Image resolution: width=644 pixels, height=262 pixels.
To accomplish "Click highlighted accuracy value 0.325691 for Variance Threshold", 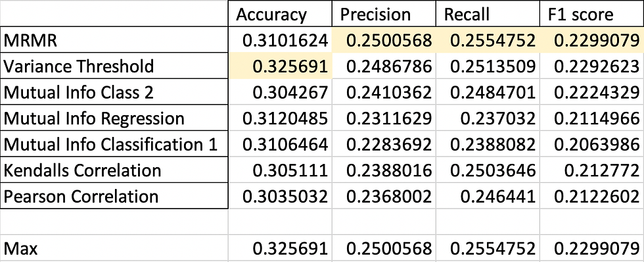I will coord(280,66).
